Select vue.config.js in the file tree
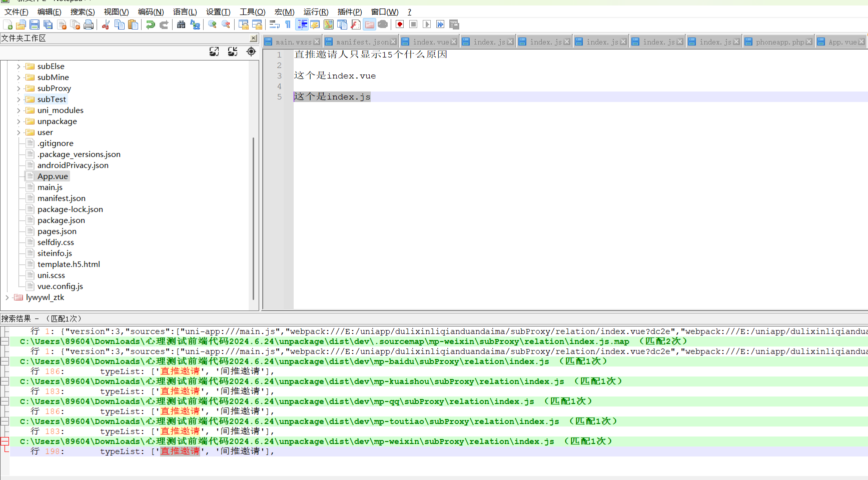Image resolution: width=868 pixels, height=480 pixels. click(x=60, y=286)
